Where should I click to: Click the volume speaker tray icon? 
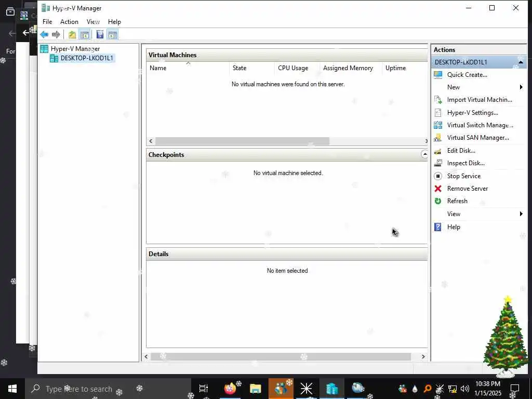465,389
